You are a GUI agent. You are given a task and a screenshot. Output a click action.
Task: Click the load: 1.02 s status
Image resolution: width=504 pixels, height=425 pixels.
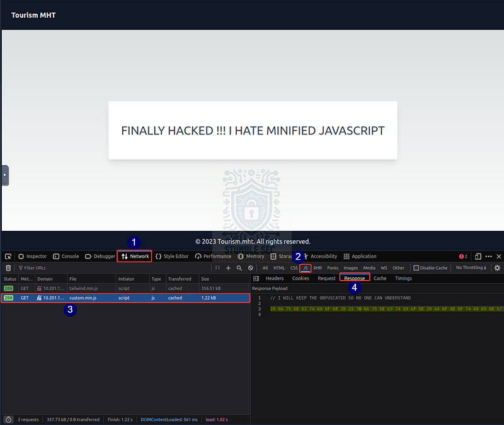[x=217, y=419]
